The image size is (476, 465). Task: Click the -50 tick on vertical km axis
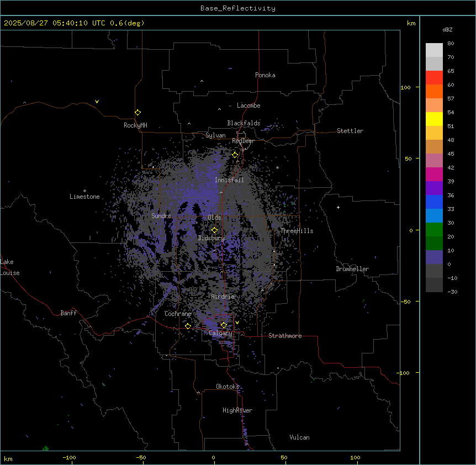[x=405, y=302]
